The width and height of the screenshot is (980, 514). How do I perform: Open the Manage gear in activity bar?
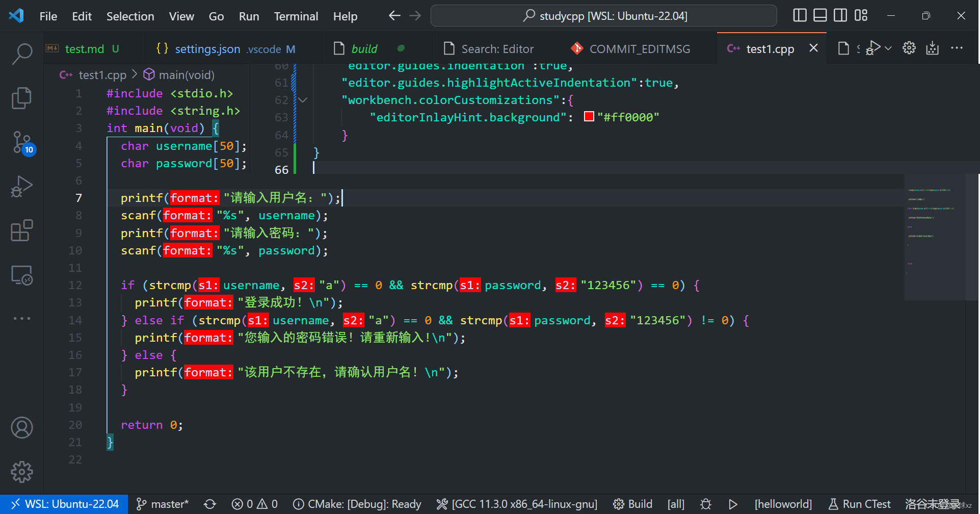[22, 472]
